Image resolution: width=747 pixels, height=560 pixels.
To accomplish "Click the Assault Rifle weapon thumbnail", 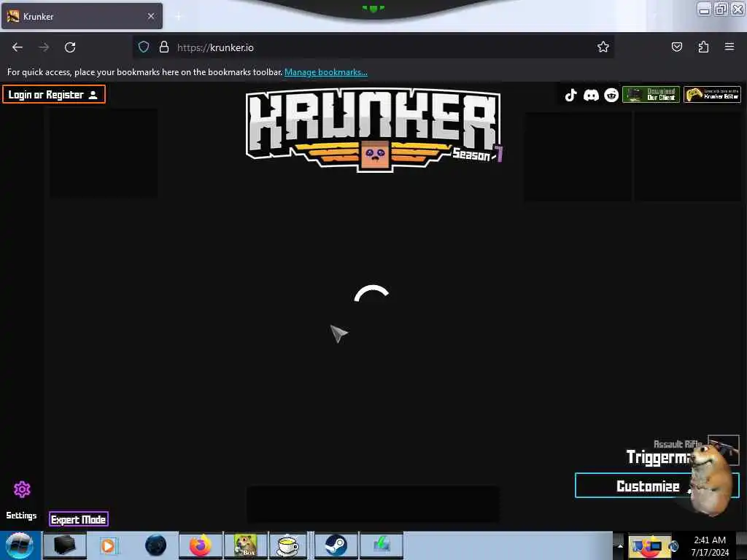I will click(723, 449).
